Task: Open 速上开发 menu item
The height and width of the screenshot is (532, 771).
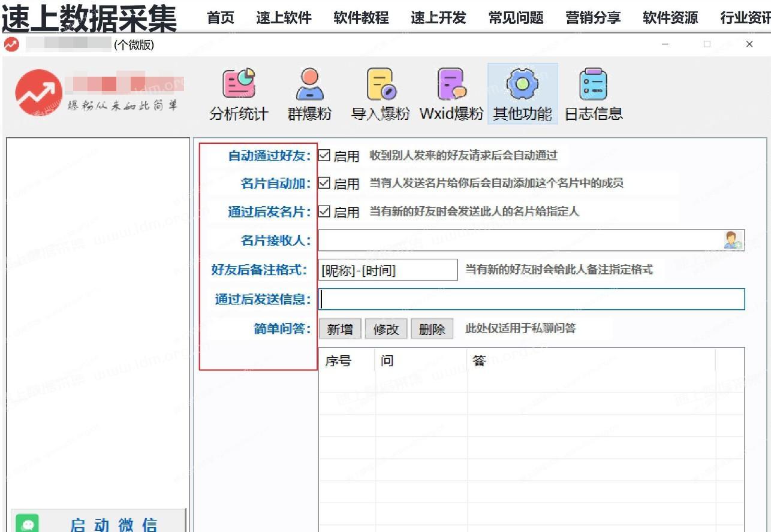Action: coord(438,18)
